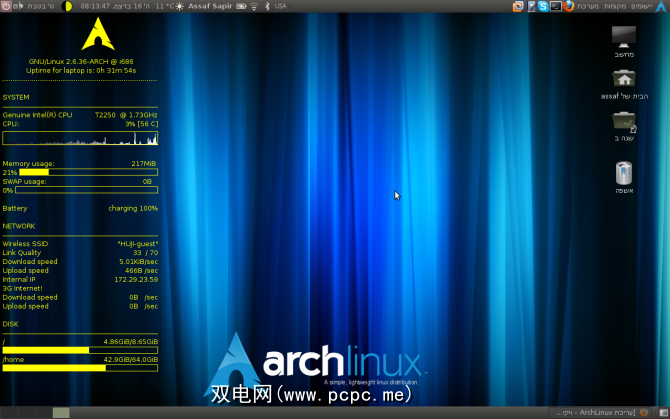Click the /home disk usage bar
Viewport: 670px width, 419px height.
click(x=80, y=368)
